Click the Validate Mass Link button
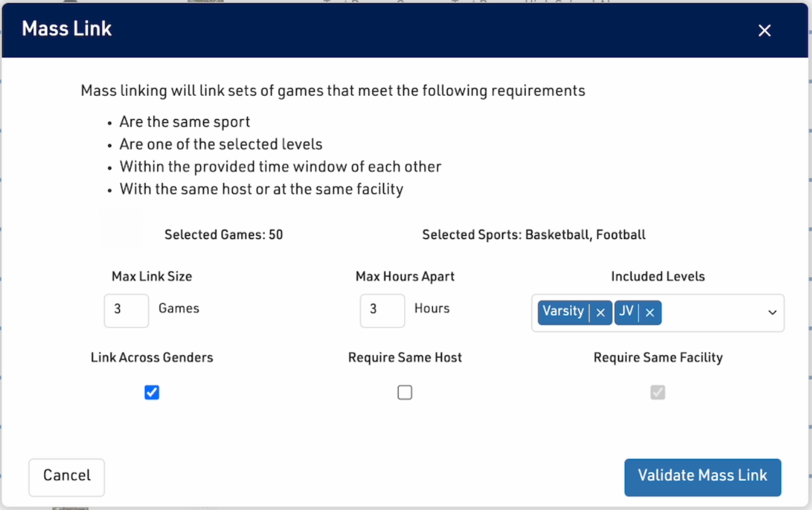 (x=703, y=477)
